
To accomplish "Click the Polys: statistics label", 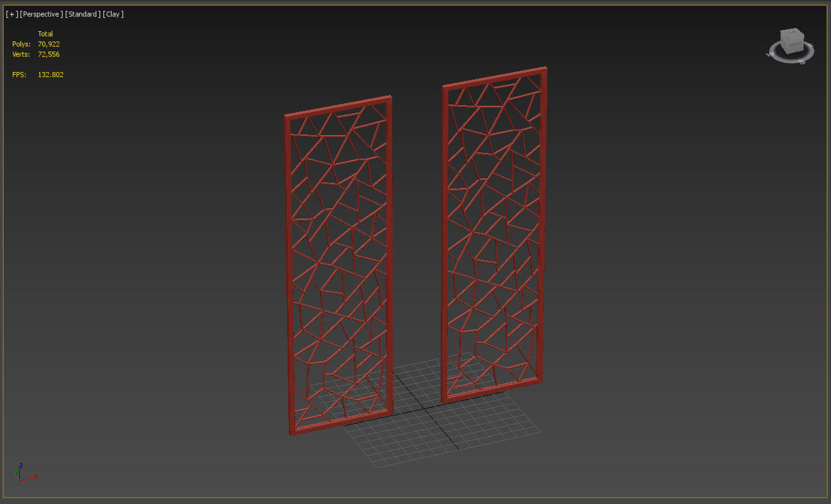I will coord(21,44).
